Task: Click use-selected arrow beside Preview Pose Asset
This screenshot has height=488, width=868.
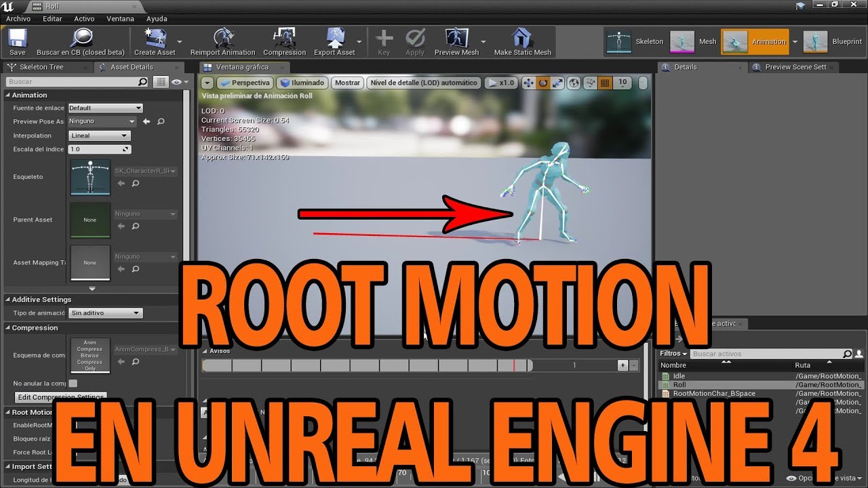Action: click(x=146, y=121)
